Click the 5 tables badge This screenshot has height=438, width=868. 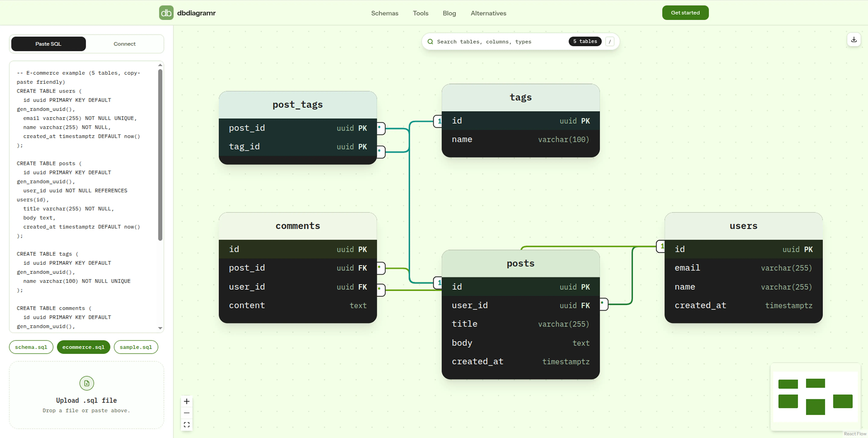click(x=585, y=41)
